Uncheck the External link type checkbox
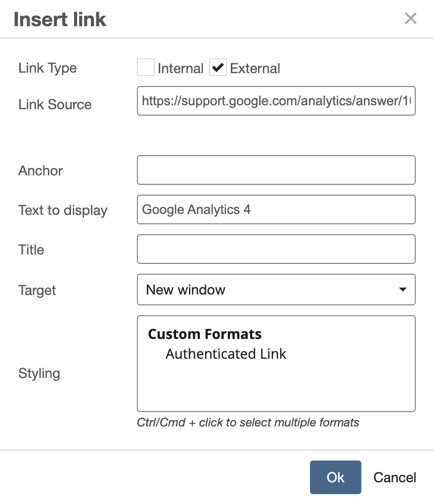This screenshot has width=434, height=504. 217,68
